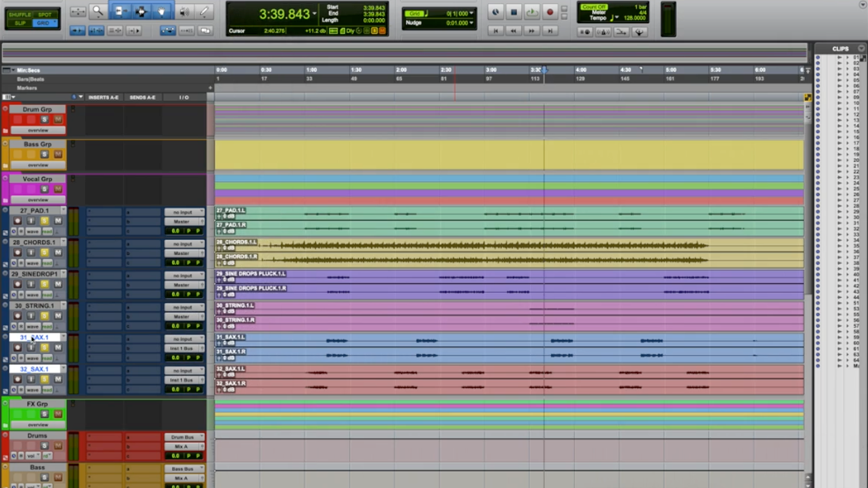Click the Count Off button
This screenshot has width=868, height=488.
pos(594,7)
